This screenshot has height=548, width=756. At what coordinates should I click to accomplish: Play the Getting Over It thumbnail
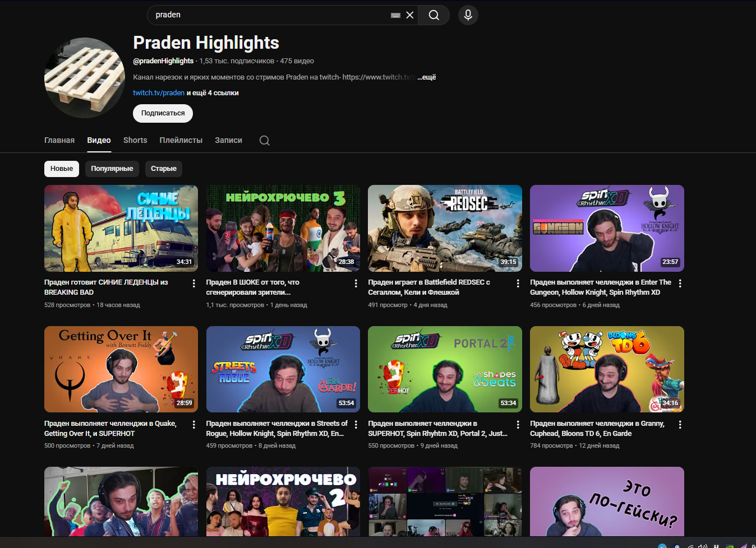pyautogui.click(x=121, y=369)
